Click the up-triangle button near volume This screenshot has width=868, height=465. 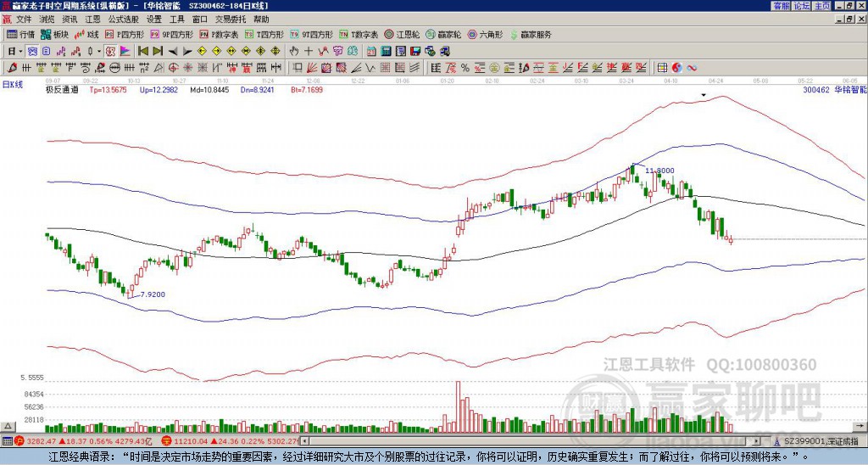pyautogui.click(x=8, y=426)
